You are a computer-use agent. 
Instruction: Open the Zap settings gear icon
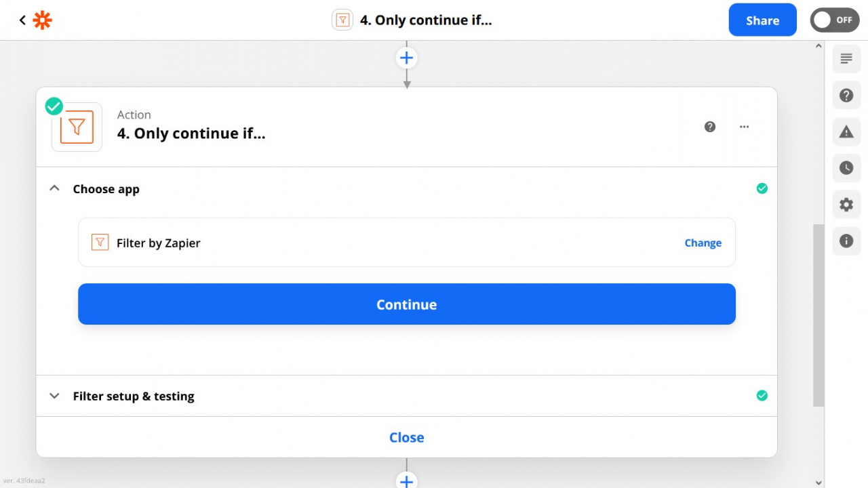click(x=846, y=204)
